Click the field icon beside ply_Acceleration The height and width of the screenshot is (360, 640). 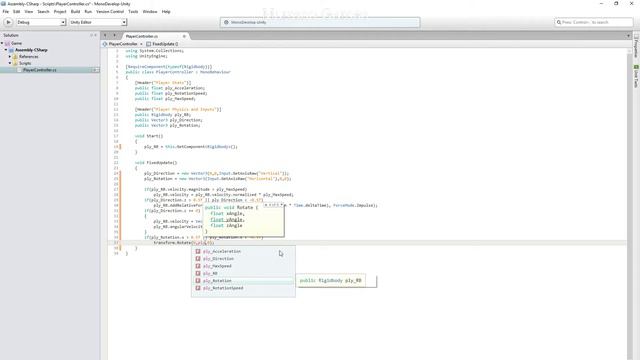[198, 251]
